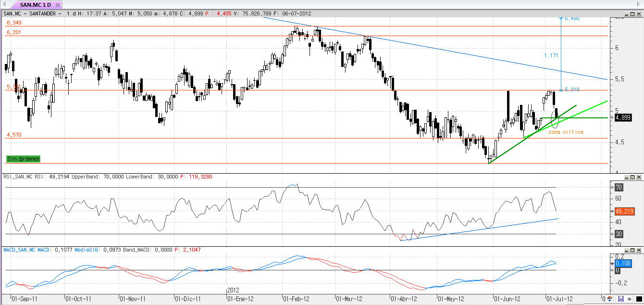644x305 pixels.
Task: Click the blue measurement label 1,171
Action: point(551,55)
